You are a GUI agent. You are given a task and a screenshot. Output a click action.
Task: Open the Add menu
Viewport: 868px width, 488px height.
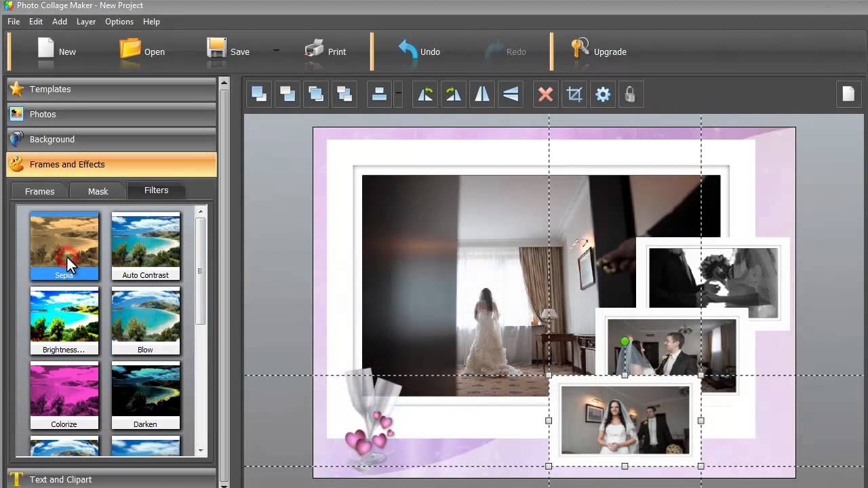[60, 22]
